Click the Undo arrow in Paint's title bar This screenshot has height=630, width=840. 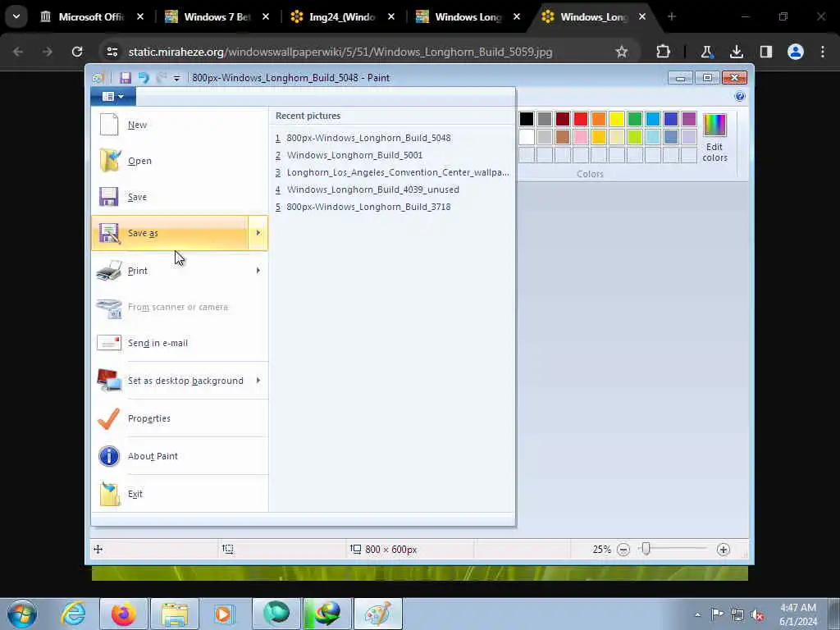pos(144,78)
